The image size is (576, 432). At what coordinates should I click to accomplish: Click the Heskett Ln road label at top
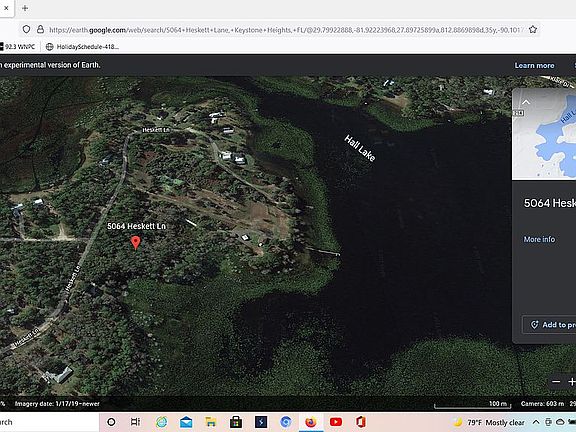point(156,130)
